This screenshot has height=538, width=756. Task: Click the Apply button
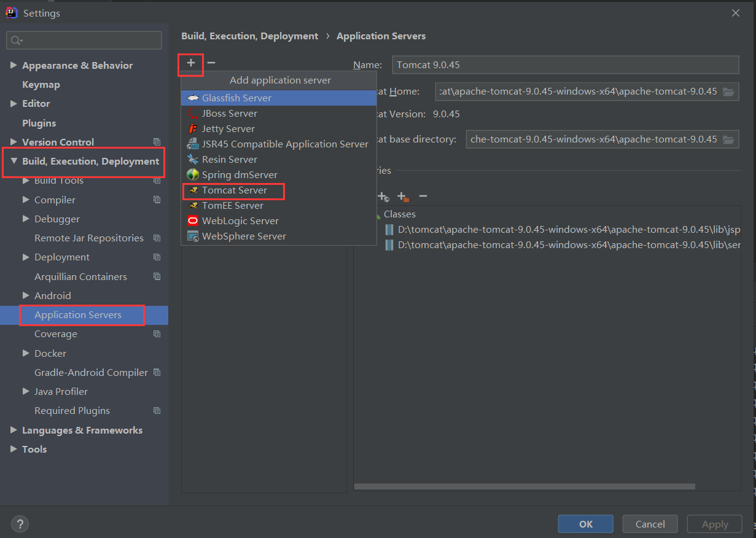point(715,524)
